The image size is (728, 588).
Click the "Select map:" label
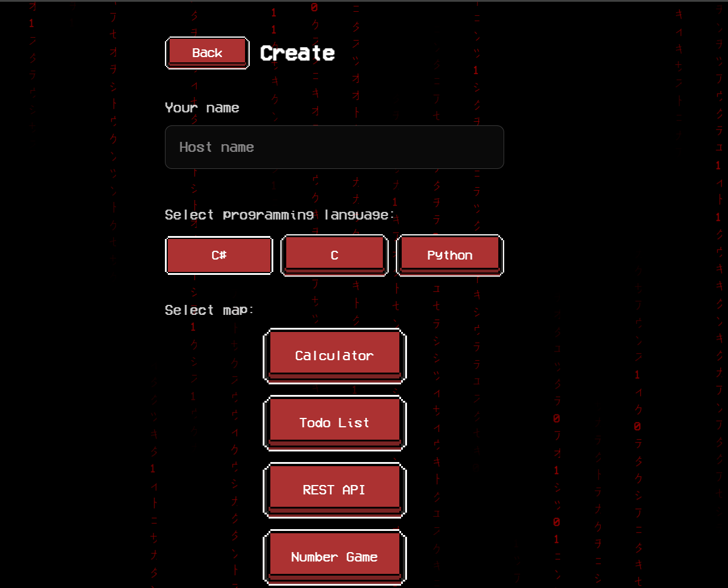coord(209,310)
